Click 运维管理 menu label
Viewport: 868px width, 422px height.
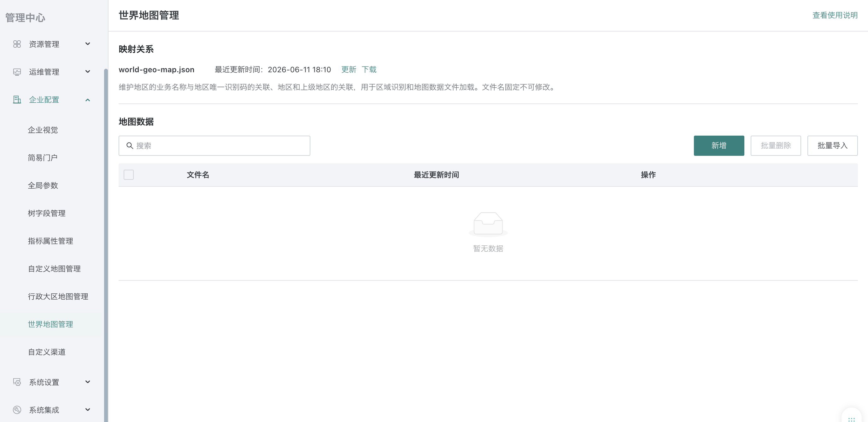click(x=44, y=72)
